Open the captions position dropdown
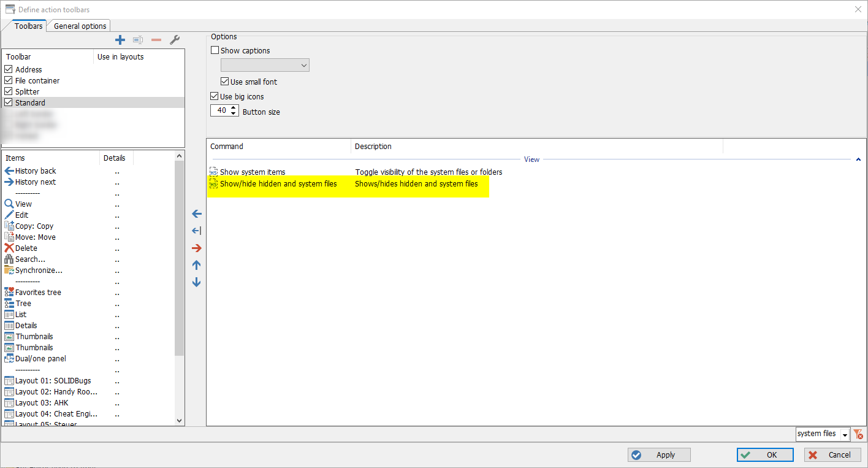This screenshot has height=468, width=868. (x=265, y=65)
